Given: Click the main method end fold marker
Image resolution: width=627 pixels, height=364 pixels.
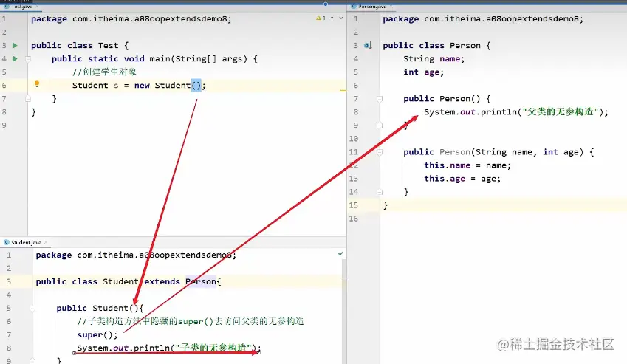Looking at the screenshot, I should tap(28, 98).
